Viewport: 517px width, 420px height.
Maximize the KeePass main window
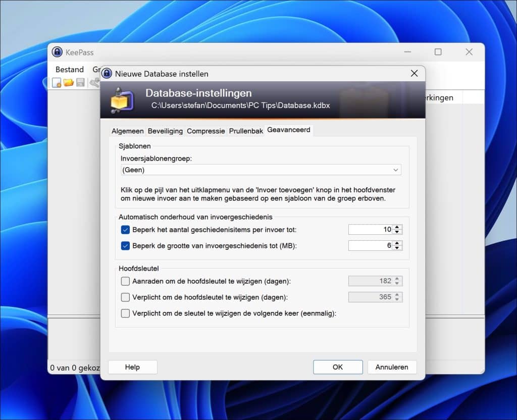pos(438,52)
